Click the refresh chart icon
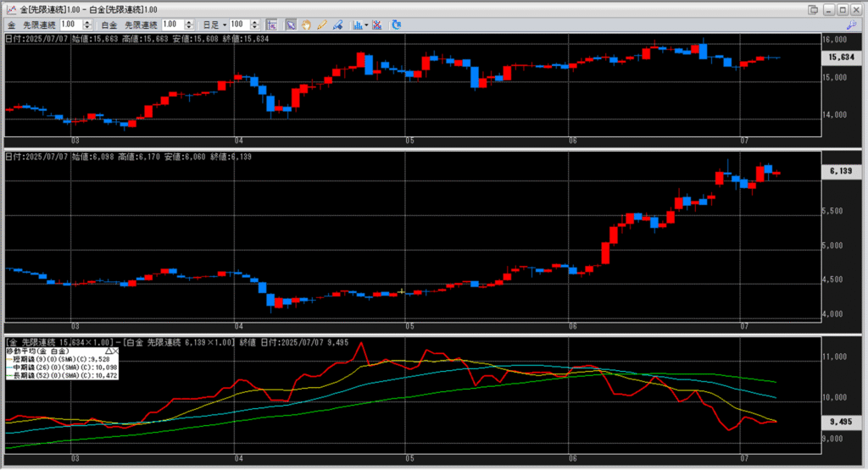Screen dimensions: 868x470 click(x=396, y=25)
